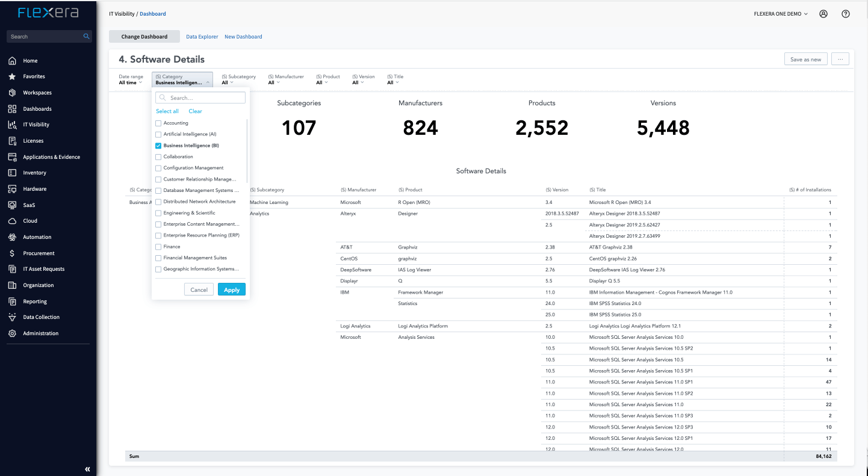
Task: Collapse sidebar with double chevron icon
Action: 87,469
